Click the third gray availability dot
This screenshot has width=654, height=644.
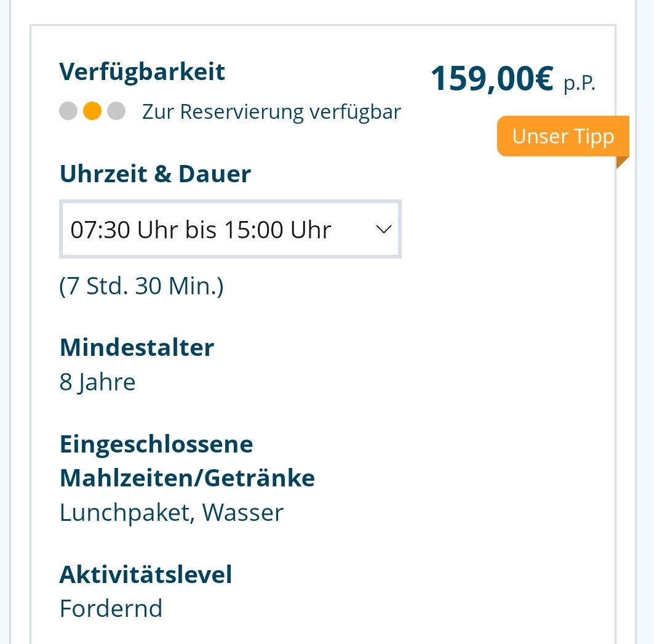pos(116,111)
